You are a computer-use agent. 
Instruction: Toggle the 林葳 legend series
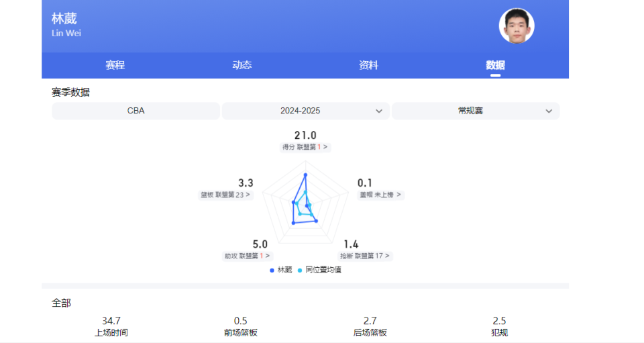click(x=281, y=270)
